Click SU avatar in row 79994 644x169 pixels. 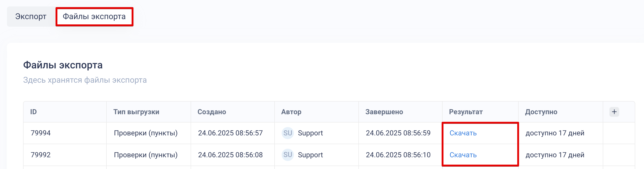(287, 133)
